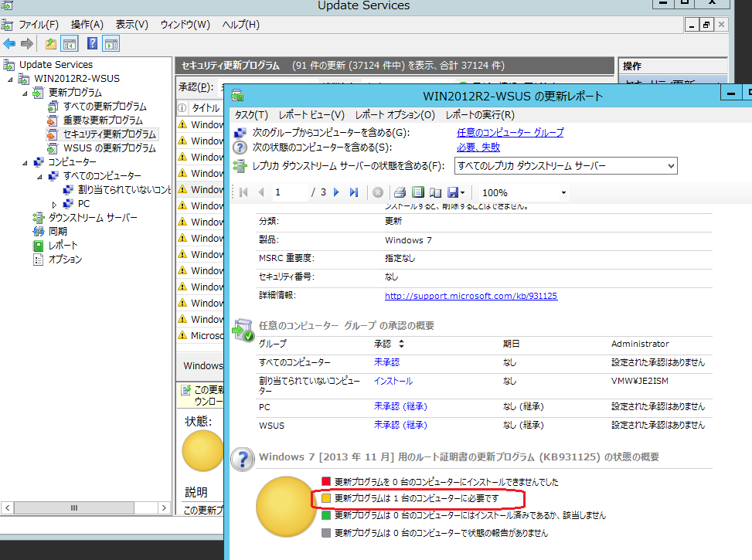
Task: Open the 操作(A) menu
Action: tap(87, 25)
